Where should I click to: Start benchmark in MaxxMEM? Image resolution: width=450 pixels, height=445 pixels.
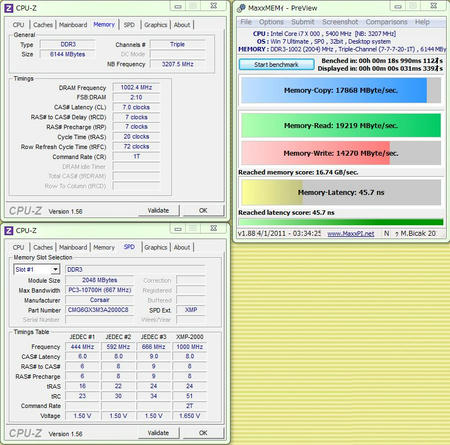click(x=276, y=65)
